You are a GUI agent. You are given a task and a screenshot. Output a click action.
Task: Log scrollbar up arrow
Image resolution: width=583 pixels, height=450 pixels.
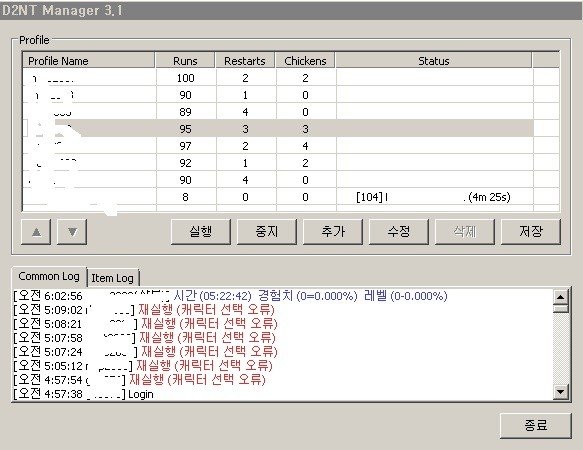click(x=560, y=297)
